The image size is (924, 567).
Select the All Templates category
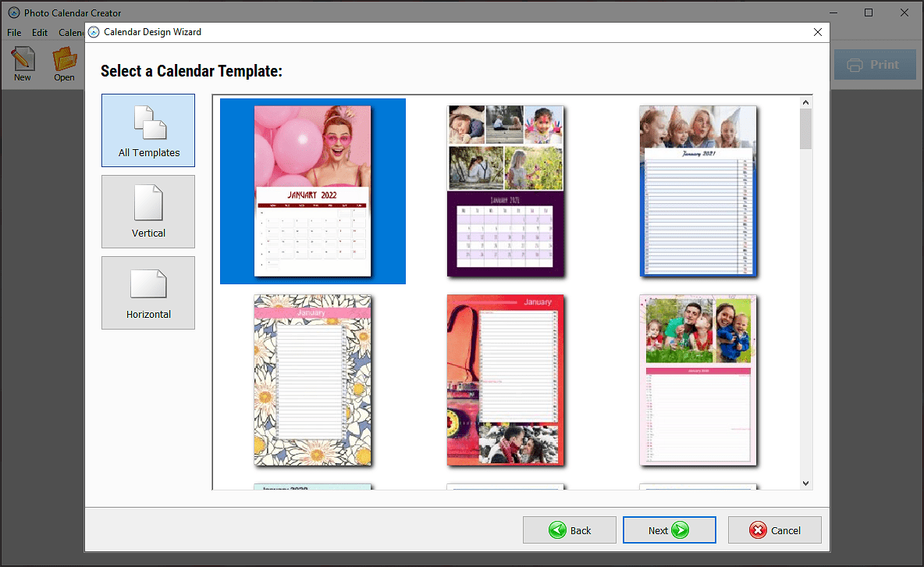pos(148,130)
